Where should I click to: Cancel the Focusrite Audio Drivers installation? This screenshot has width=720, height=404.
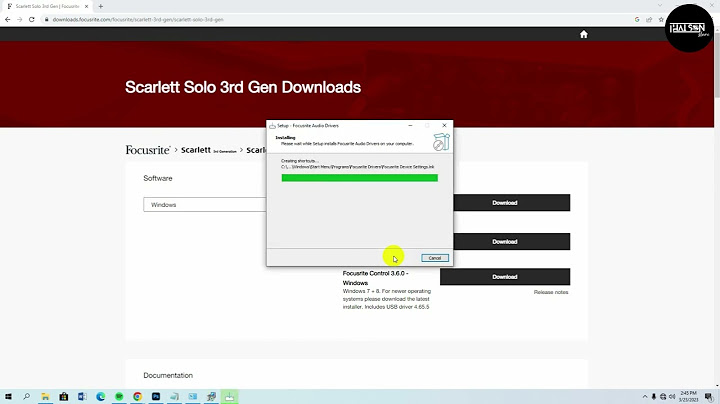point(434,258)
